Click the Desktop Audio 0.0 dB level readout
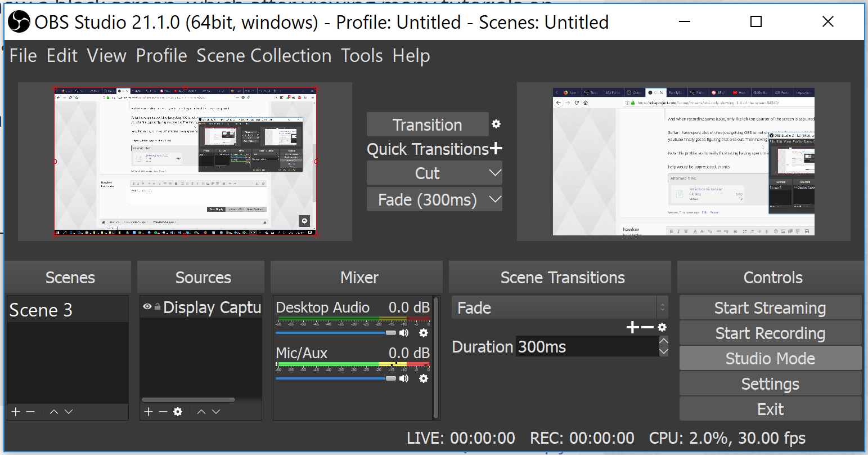The image size is (868, 455). pos(409,307)
